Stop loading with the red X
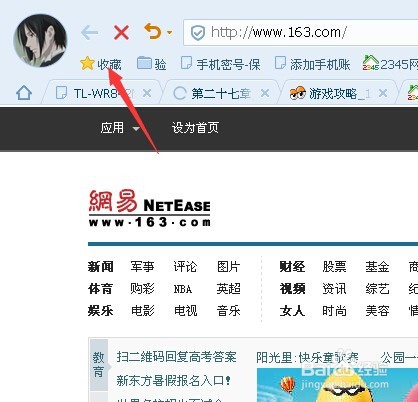This screenshot has width=418, height=402. coord(121,33)
